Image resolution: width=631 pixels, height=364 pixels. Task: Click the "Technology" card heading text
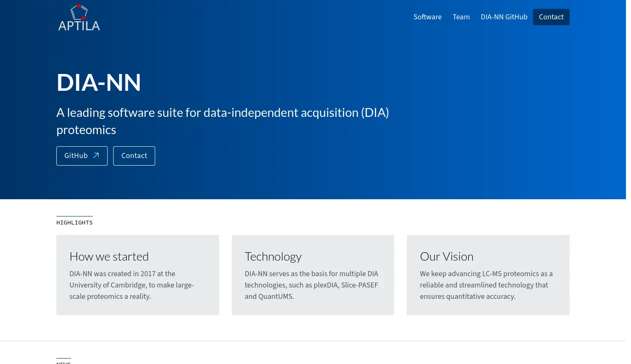coord(273,256)
